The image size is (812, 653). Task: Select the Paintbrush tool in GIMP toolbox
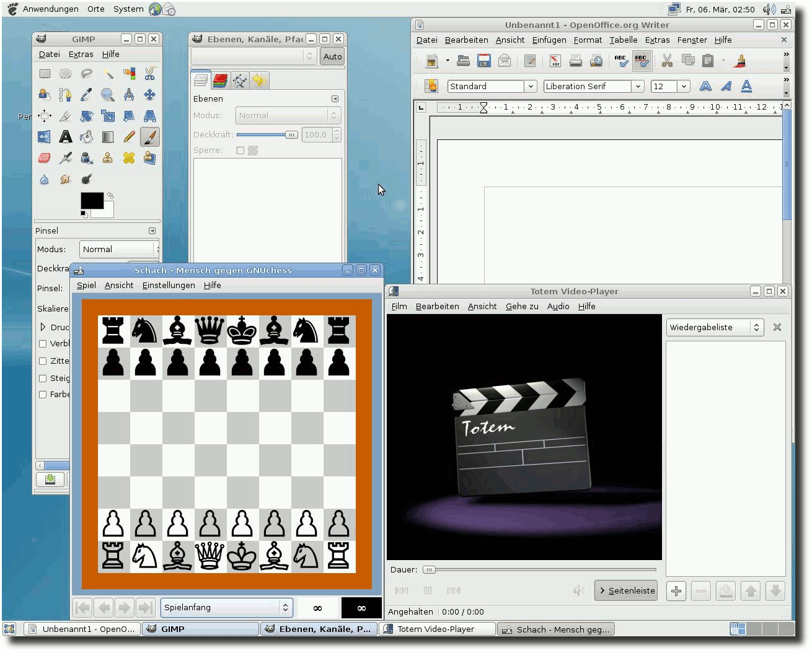pos(149,137)
